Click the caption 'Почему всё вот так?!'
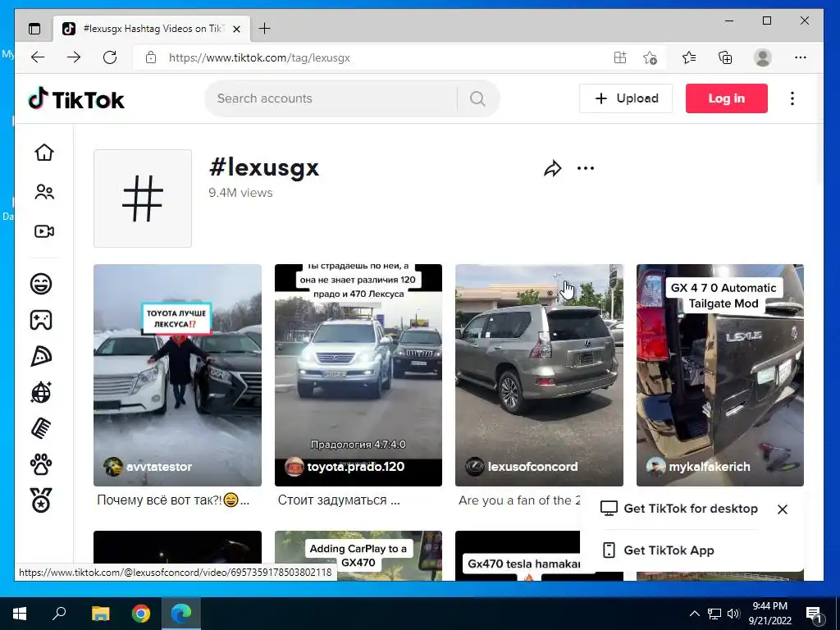The width and height of the screenshot is (840, 630). (173, 500)
